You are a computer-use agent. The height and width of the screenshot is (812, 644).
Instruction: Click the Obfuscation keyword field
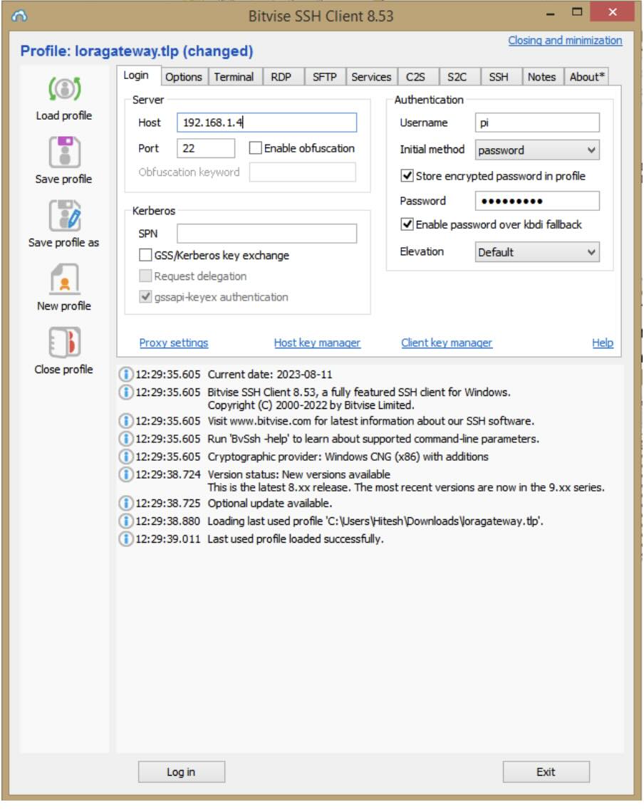pyautogui.click(x=303, y=172)
